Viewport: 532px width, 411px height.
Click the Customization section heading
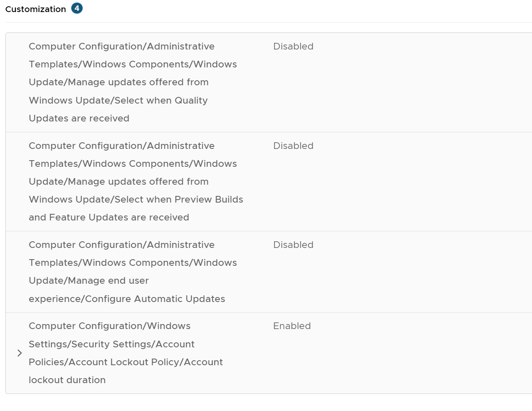[x=35, y=9]
